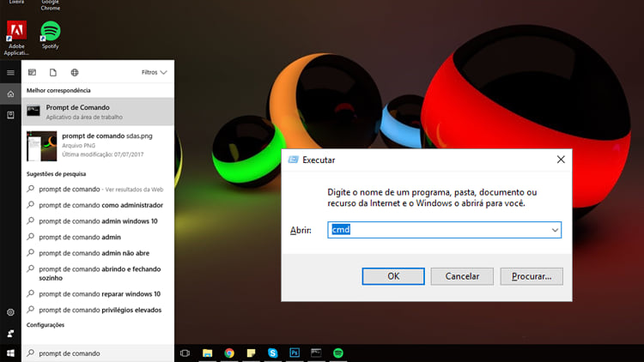Click the Windows Start button

pos(10,353)
